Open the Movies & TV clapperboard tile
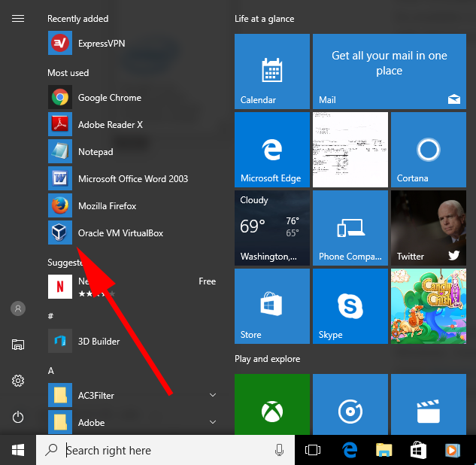Screen dimensions: 476x465 (429, 404)
